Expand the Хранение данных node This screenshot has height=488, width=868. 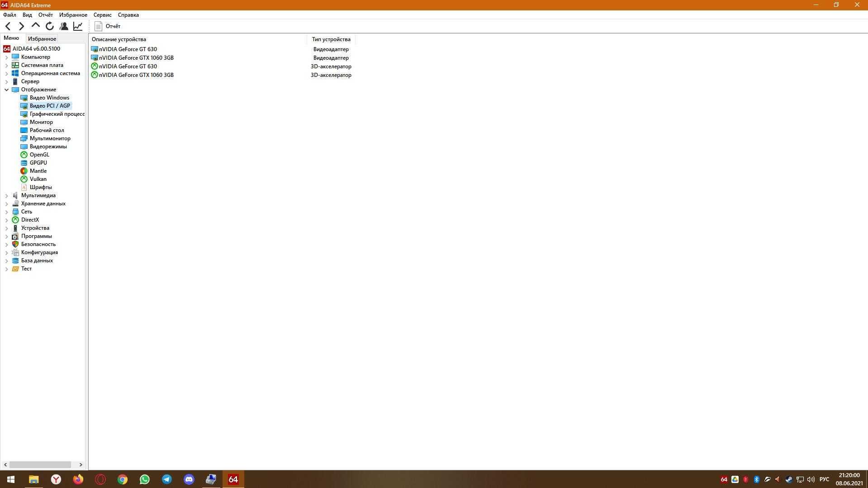[x=6, y=204]
